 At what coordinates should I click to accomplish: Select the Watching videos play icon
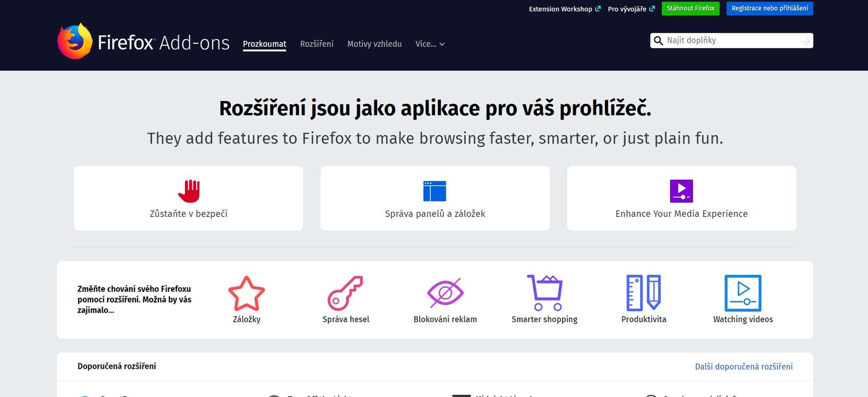pyautogui.click(x=743, y=293)
